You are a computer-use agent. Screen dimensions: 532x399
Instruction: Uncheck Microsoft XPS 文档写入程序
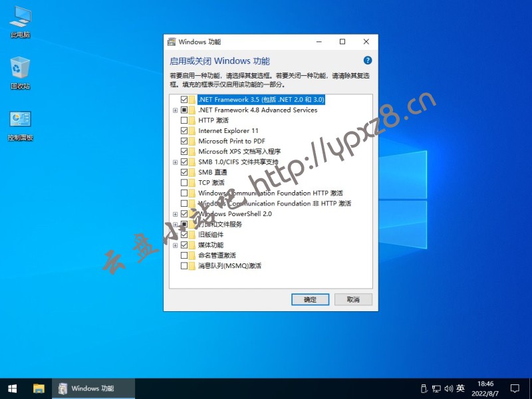coord(184,152)
